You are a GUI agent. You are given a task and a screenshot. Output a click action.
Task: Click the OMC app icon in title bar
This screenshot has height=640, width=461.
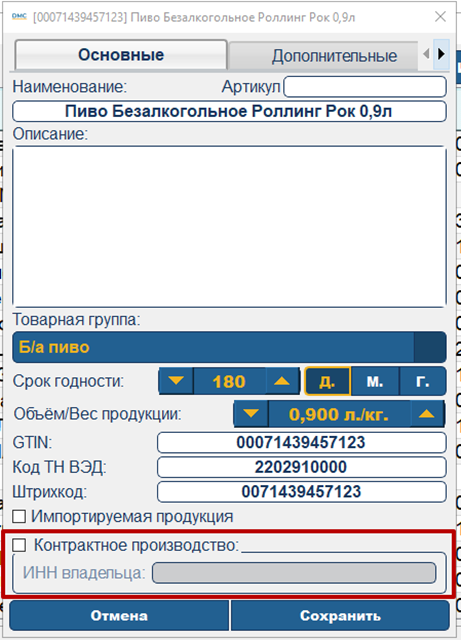[x=19, y=16]
